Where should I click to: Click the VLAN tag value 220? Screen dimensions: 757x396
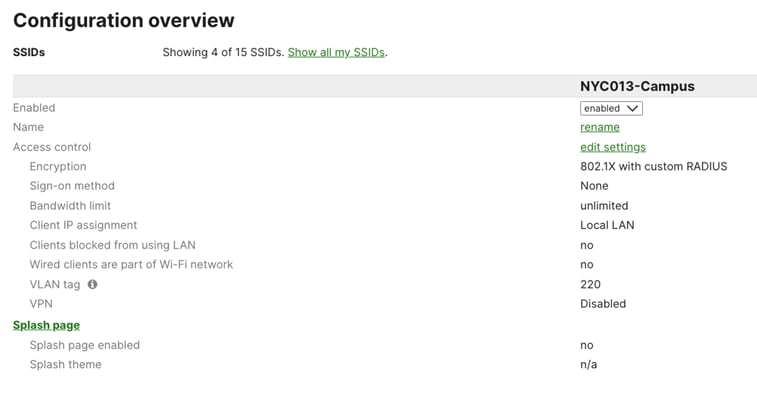coord(590,284)
